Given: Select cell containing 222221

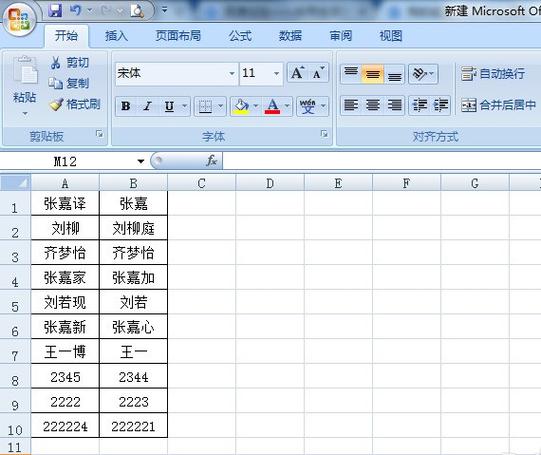Looking at the screenshot, I should tap(134, 426).
